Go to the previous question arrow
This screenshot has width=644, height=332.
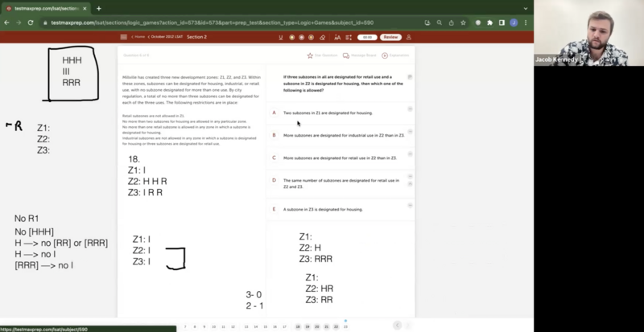point(397,326)
